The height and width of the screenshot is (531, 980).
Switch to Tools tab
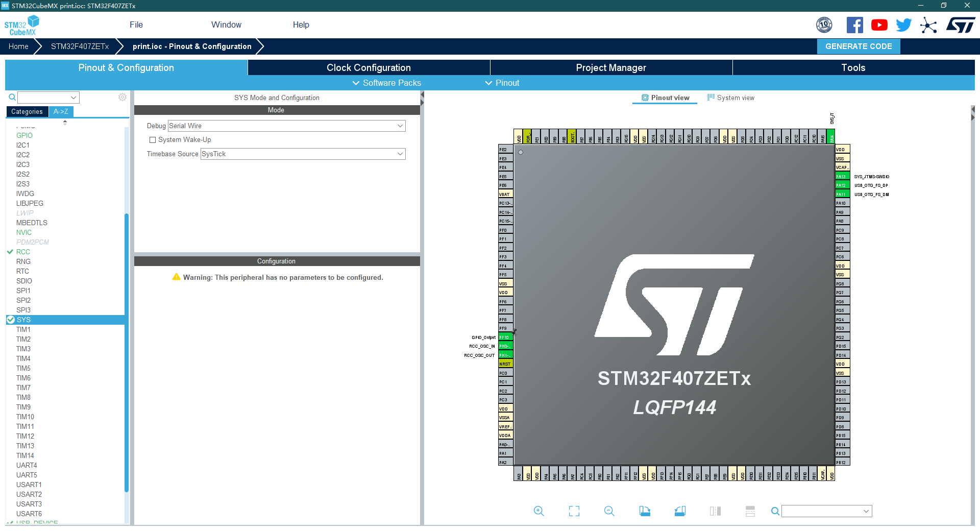853,67
